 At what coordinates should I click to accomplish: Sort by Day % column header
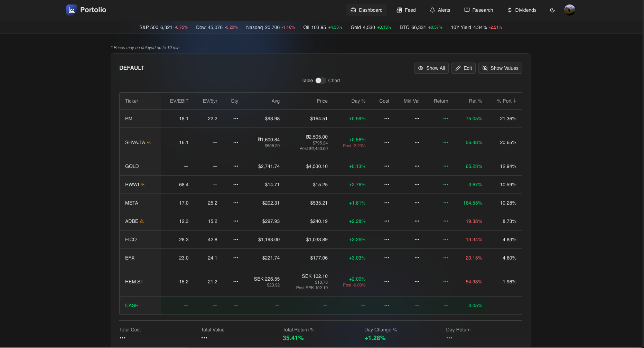(x=358, y=101)
